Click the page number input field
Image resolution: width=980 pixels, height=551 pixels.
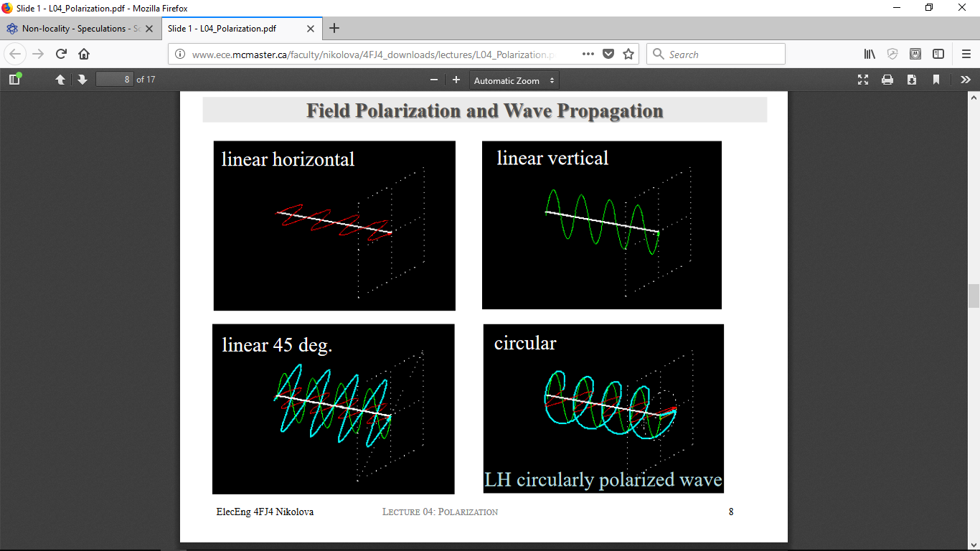(115, 80)
